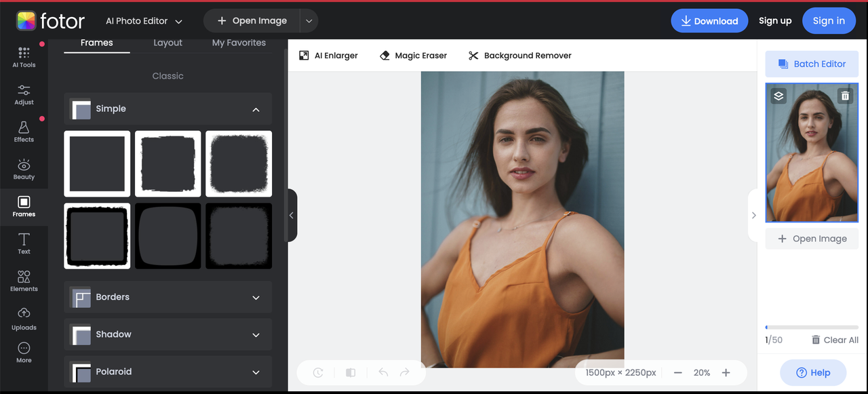This screenshot has height=394, width=868.
Task: Click the Download button
Action: 709,21
